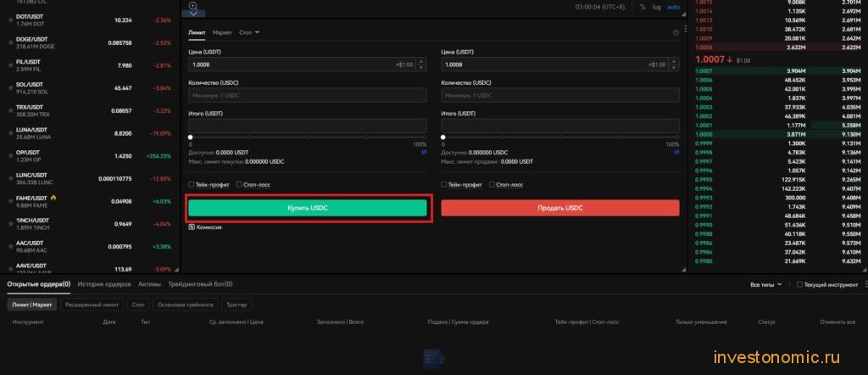Click the 1.0007 last price
868x375 pixels.
click(x=710, y=59)
